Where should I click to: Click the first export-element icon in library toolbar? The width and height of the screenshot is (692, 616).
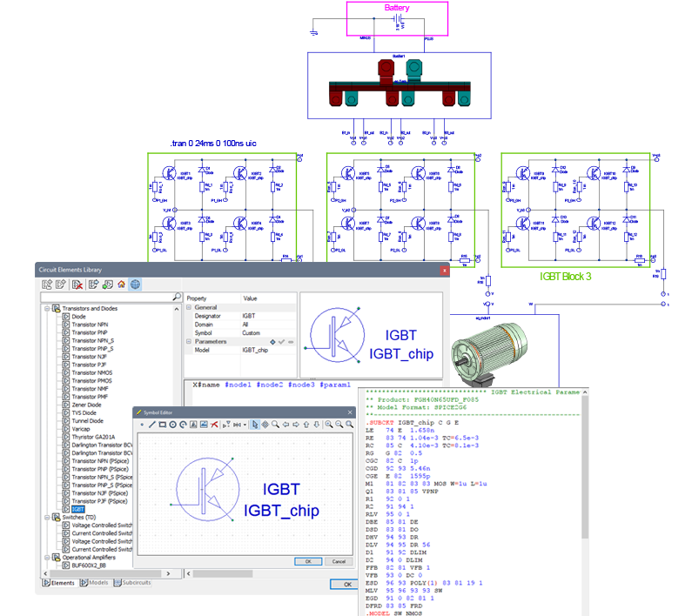pos(47,285)
